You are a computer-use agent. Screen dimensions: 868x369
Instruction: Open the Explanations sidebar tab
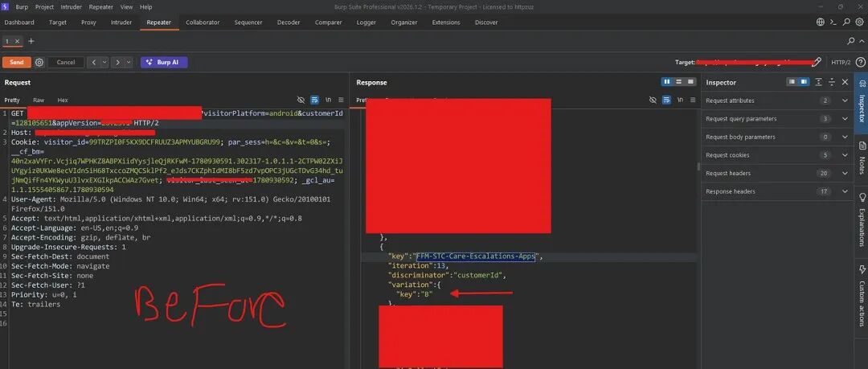click(x=862, y=220)
